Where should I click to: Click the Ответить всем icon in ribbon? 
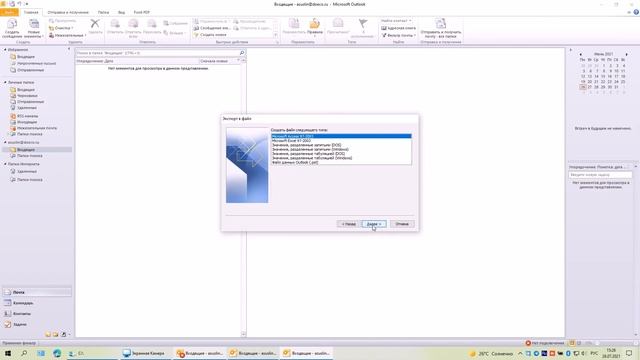tap(133, 24)
